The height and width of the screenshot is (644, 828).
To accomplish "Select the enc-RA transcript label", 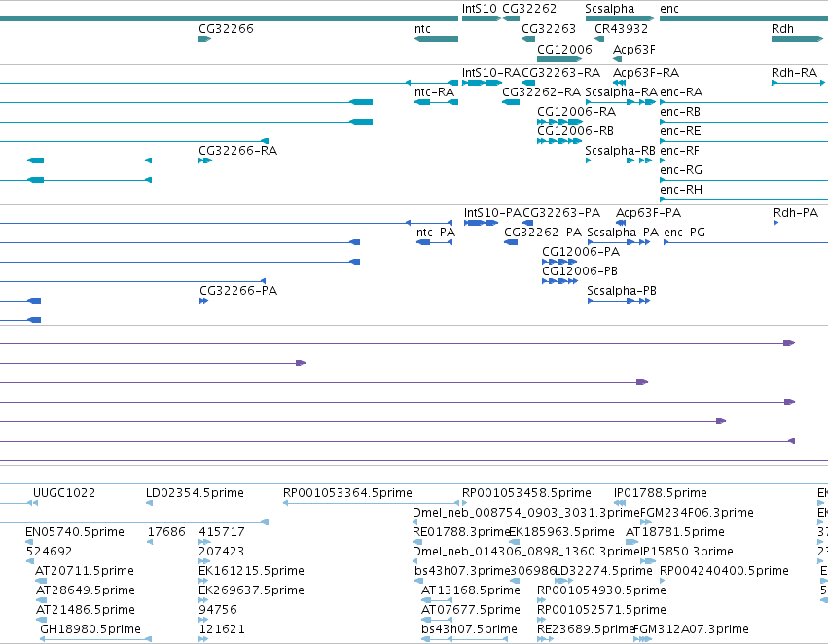I will click(681, 92).
